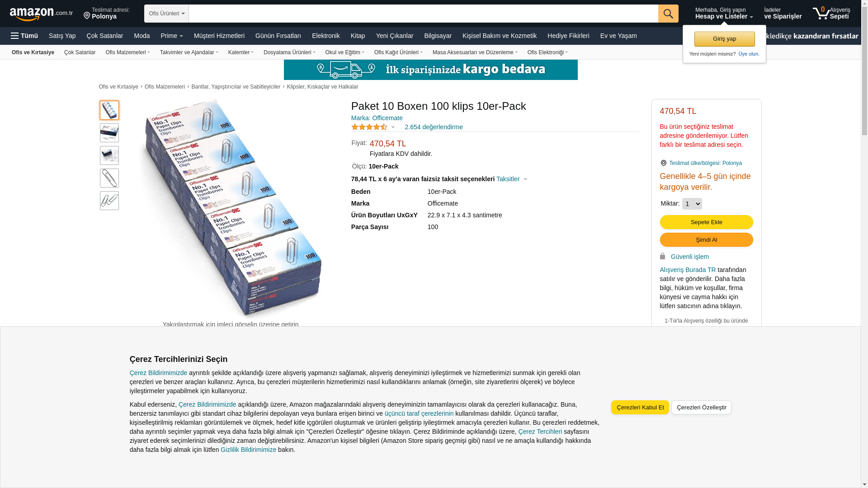The width and height of the screenshot is (868, 488).
Task: Accept cookies with Çerezleri Kabul Et
Action: point(640,407)
